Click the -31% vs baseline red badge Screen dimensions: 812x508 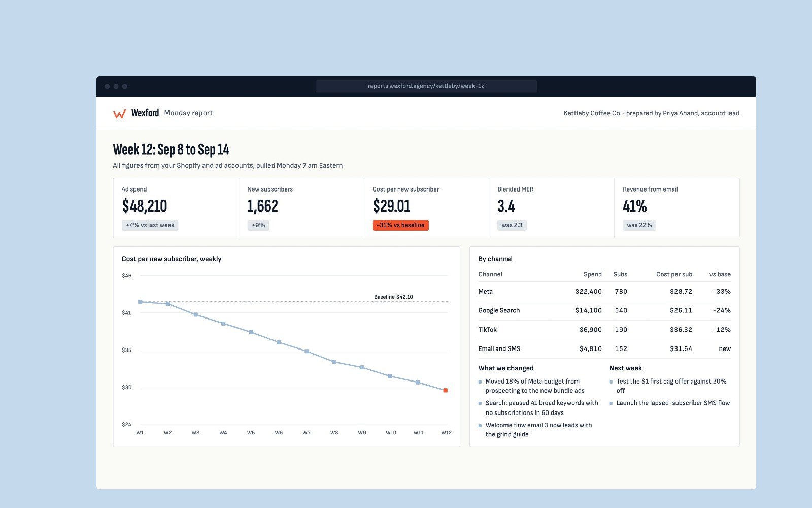point(400,225)
